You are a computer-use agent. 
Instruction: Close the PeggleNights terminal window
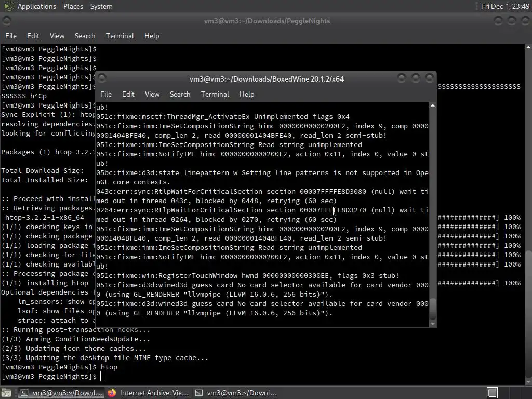[525, 21]
